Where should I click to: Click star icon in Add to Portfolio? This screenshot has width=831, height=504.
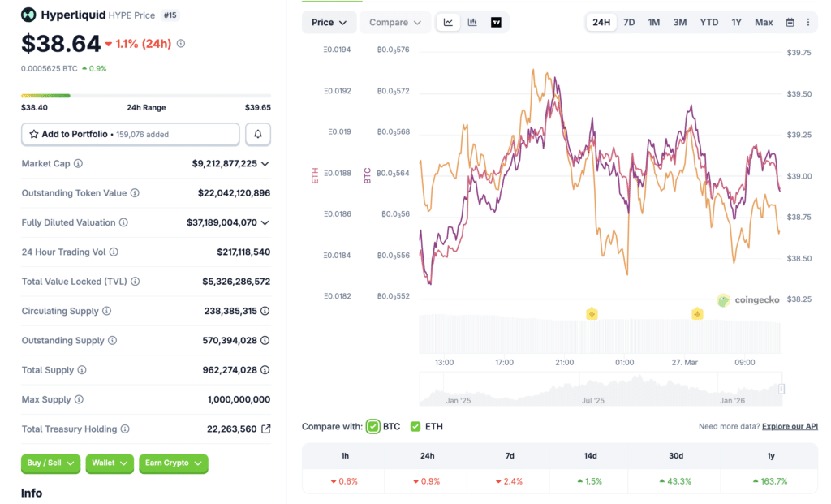click(x=34, y=134)
